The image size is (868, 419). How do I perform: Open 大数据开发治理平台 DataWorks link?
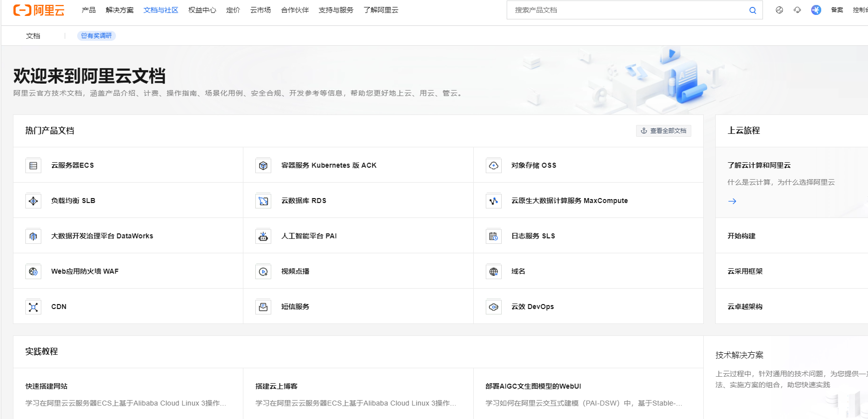pos(102,236)
